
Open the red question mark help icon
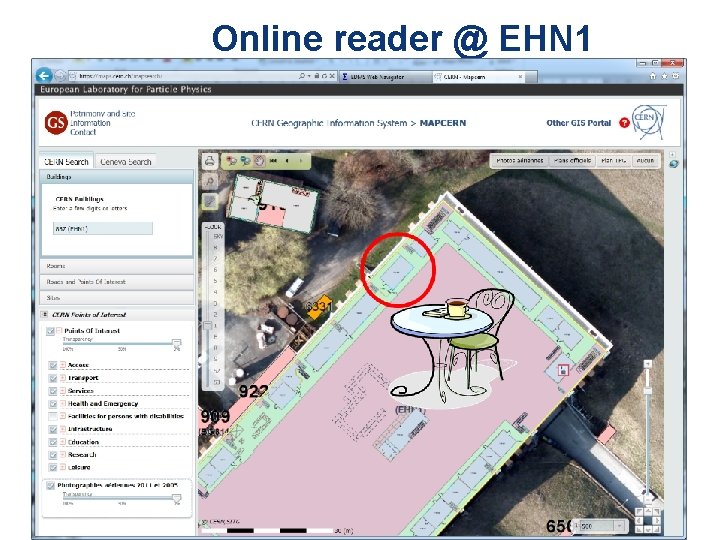click(x=624, y=123)
